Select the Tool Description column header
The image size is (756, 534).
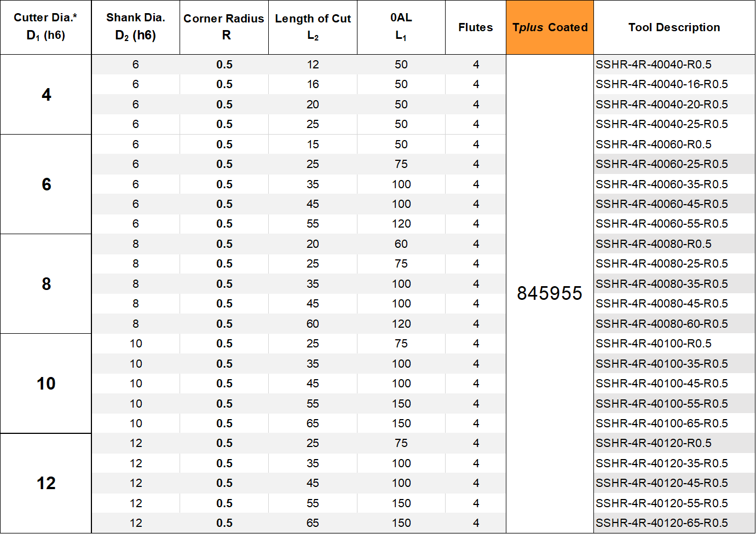(674, 27)
